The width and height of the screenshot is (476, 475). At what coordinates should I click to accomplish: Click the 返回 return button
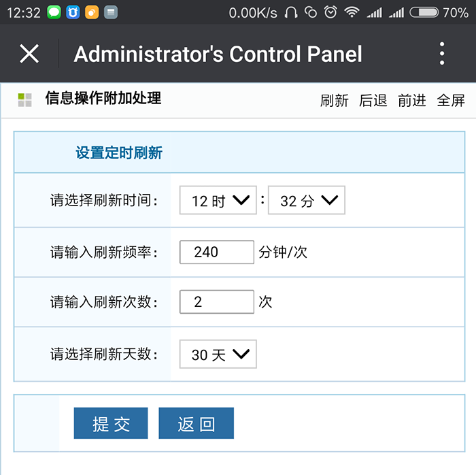point(196,423)
